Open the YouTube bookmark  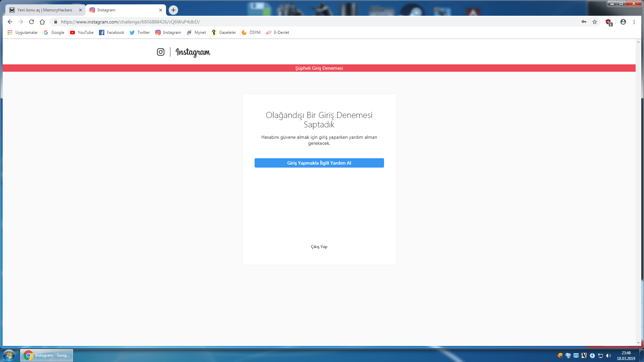[82, 33]
